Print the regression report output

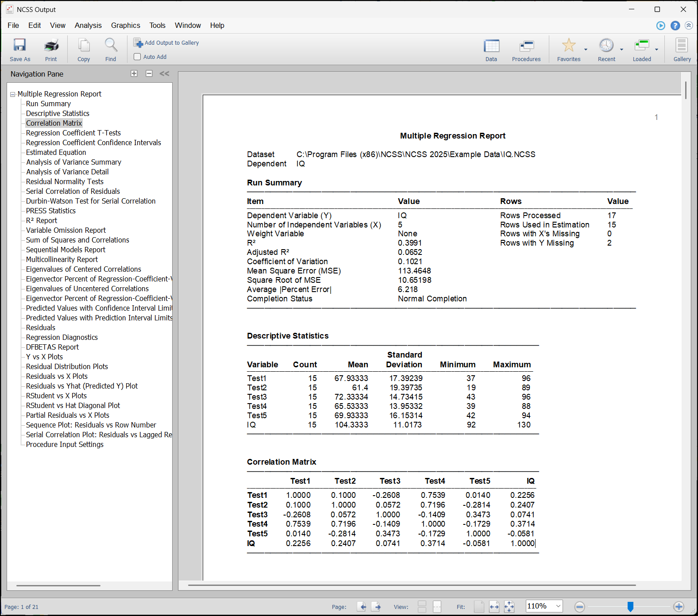click(51, 49)
